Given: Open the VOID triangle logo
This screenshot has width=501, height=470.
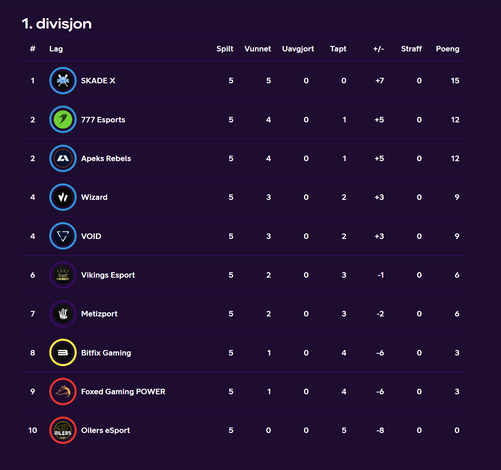Looking at the screenshot, I should [63, 236].
